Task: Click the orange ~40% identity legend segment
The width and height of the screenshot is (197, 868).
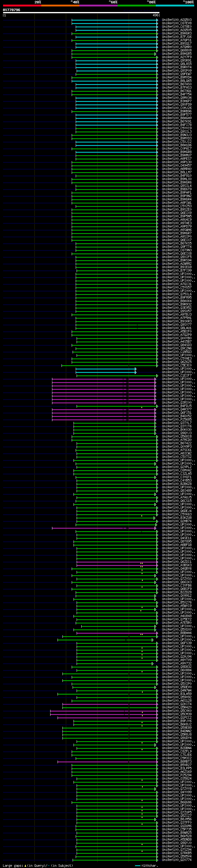Action: 60,6
